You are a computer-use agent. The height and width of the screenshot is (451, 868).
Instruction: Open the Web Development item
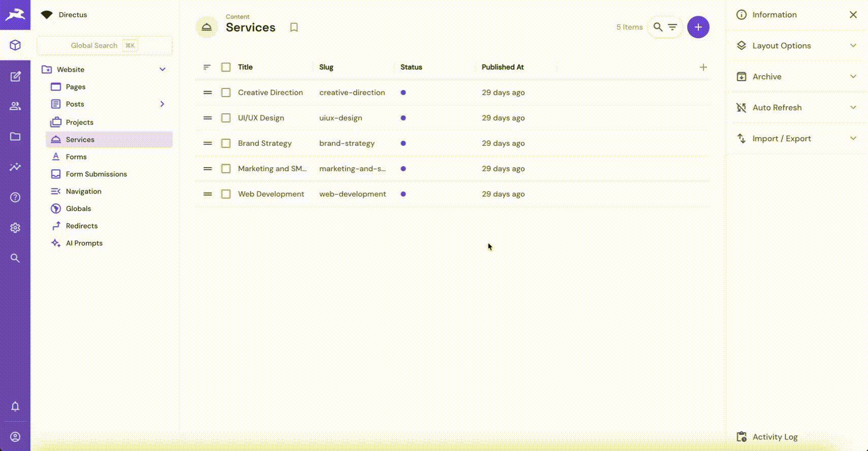click(271, 194)
